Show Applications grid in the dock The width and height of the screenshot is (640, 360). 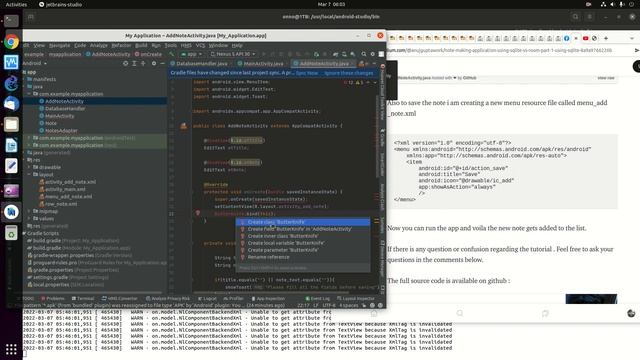pos(11,349)
